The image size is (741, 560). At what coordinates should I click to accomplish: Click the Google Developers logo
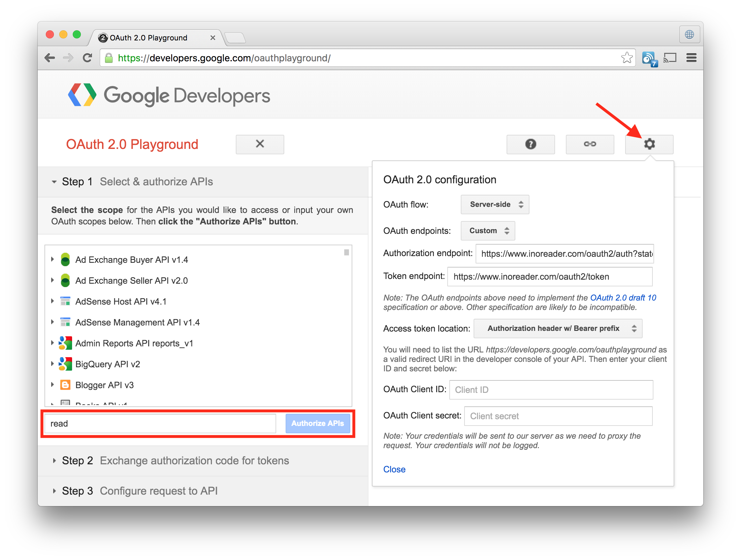coord(169,95)
